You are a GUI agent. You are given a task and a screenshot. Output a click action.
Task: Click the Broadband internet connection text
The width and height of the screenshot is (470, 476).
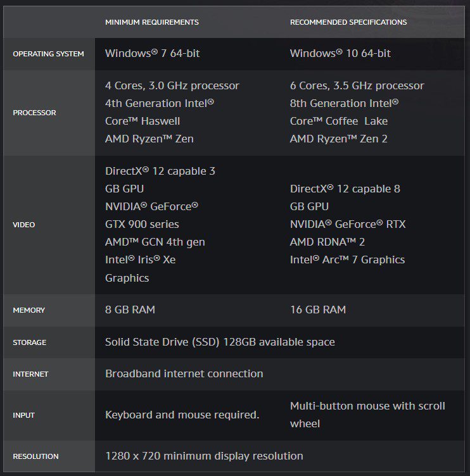click(184, 373)
